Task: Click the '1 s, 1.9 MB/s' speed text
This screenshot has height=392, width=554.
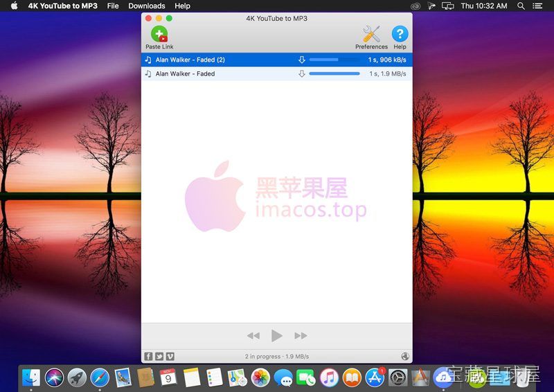Action: [x=388, y=73]
